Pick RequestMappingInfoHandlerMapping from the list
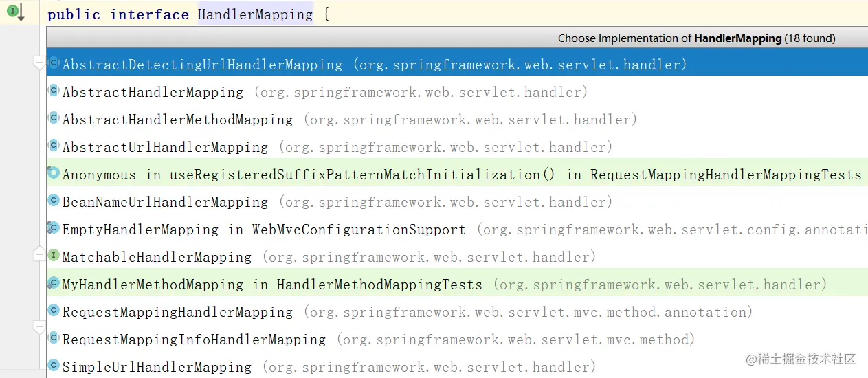Image resolution: width=868 pixels, height=378 pixels. (457, 340)
